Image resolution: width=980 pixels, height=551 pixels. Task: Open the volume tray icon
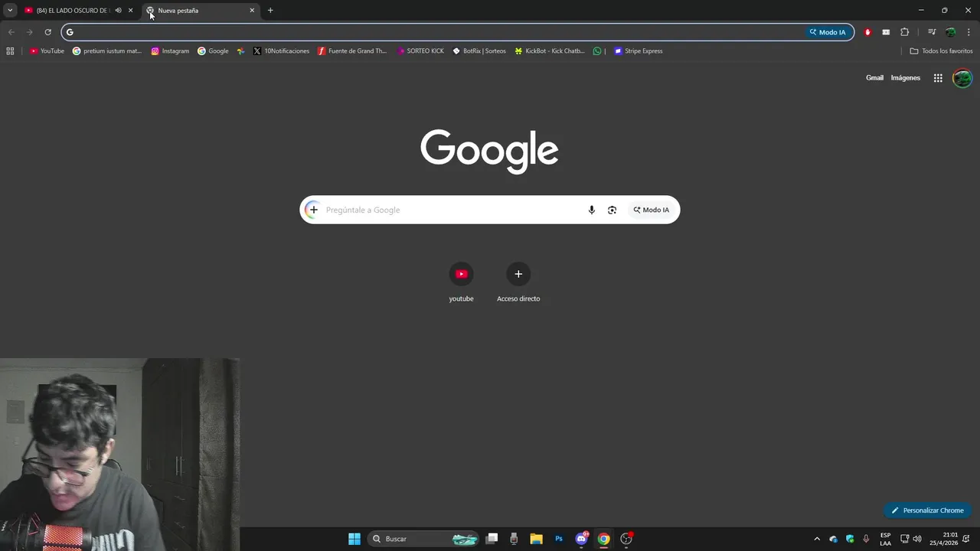[x=917, y=539]
